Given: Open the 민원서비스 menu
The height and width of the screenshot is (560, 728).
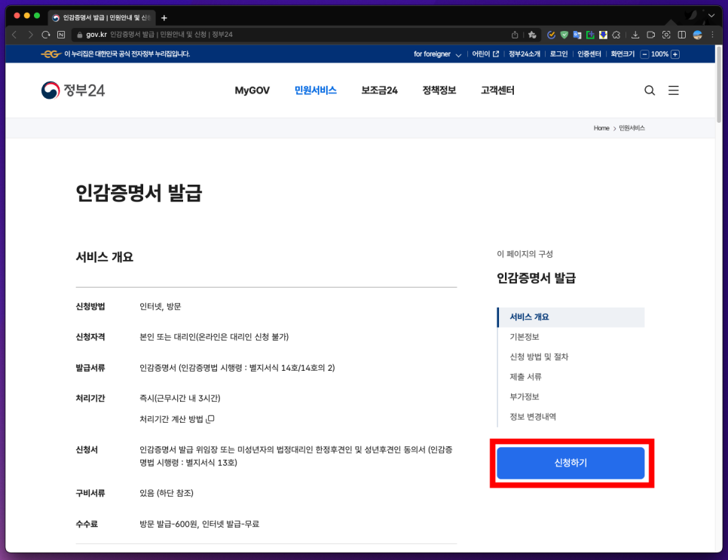Looking at the screenshot, I should pos(316,90).
